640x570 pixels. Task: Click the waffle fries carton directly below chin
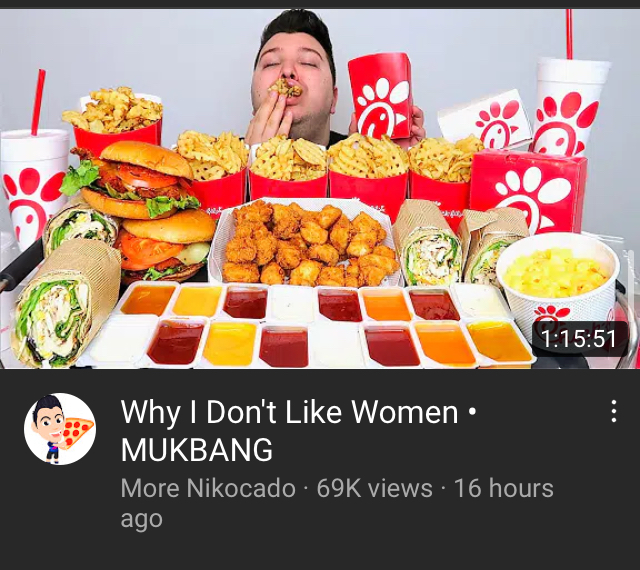(x=288, y=169)
